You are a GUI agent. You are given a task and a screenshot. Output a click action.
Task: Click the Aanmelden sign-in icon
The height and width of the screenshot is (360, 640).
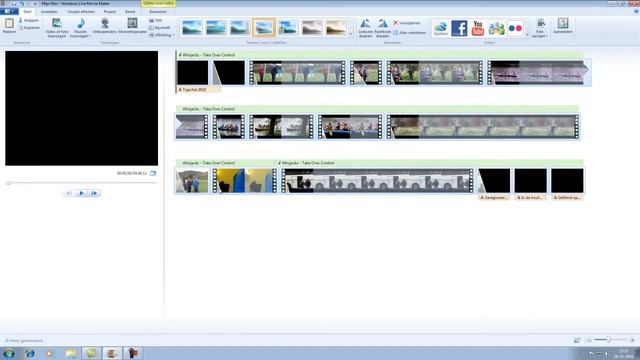tap(563, 23)
